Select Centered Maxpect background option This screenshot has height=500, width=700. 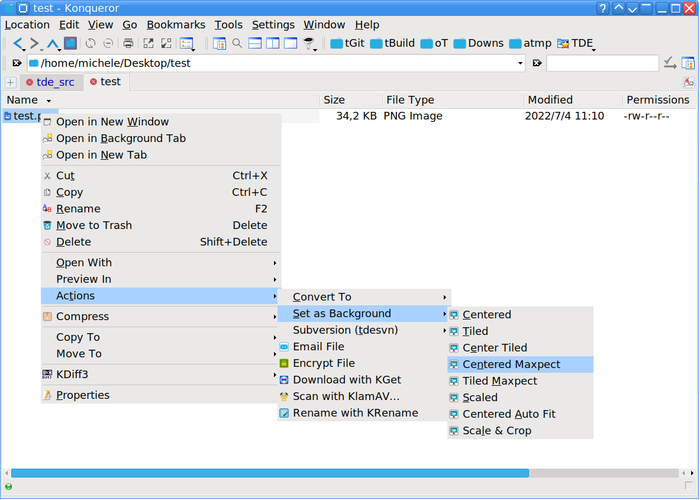520,364
